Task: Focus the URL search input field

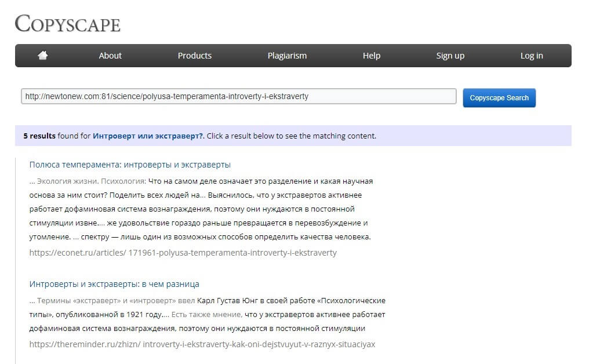Action: 238,96
